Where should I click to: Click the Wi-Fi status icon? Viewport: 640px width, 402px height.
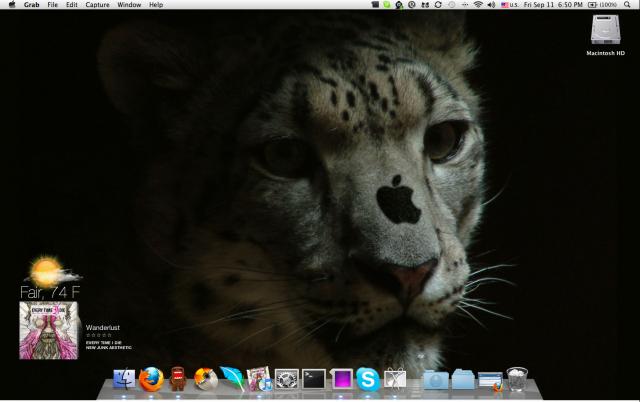tap(478, 5)
